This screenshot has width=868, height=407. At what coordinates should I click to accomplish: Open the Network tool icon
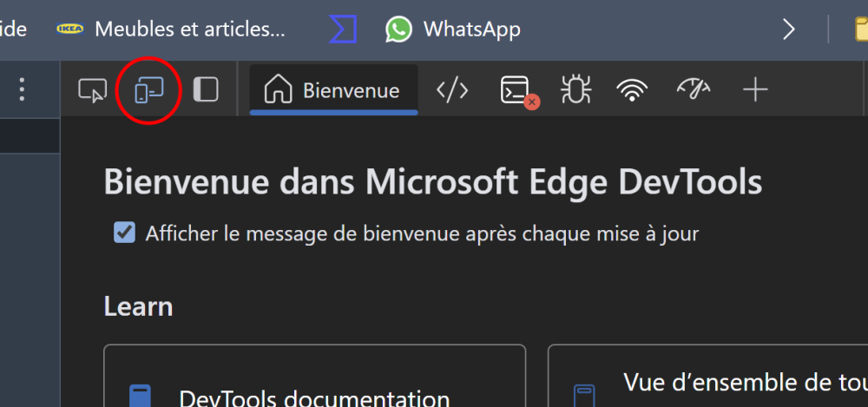(633, 90)
